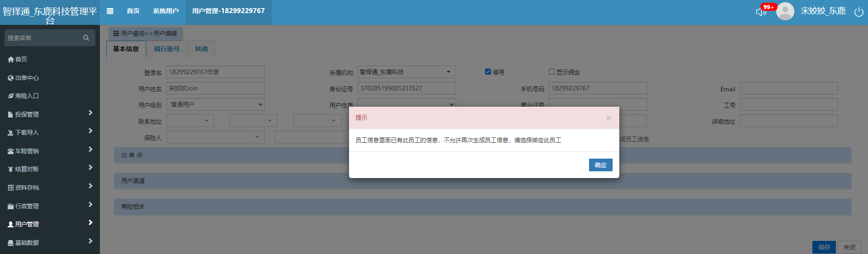This screenshot has width=868, height=254.
Task: Click the 关闭 button
Action: pyautogui.click(x=849, y=247)
